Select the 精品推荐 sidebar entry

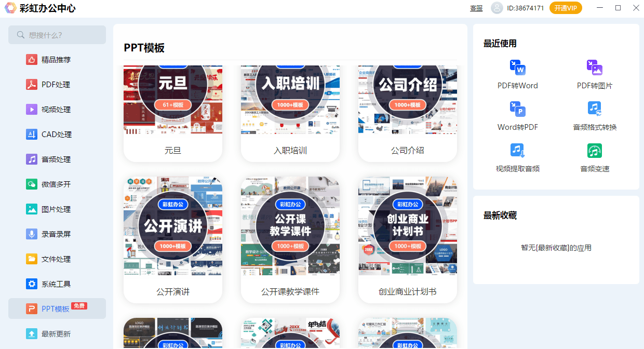57,60
